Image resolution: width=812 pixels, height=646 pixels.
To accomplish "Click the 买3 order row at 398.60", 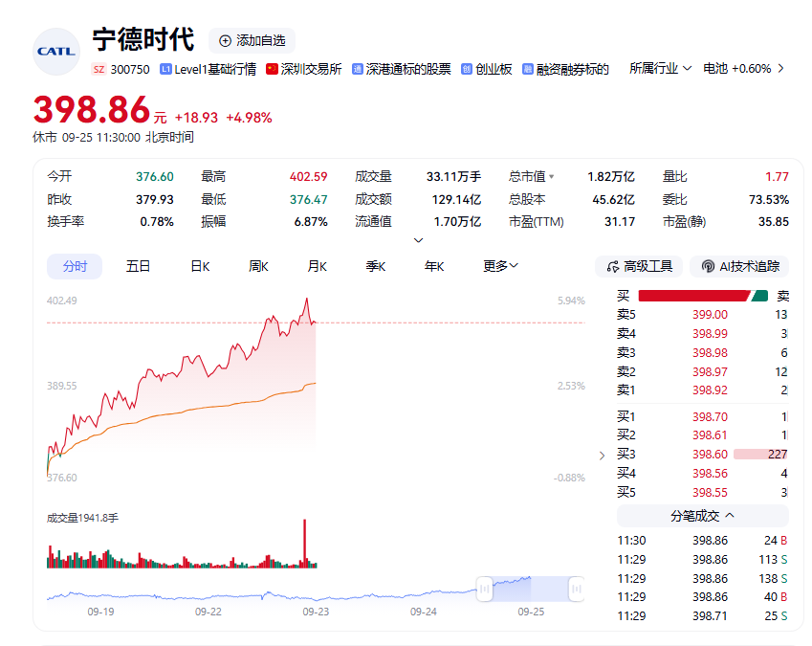I will [x=702, y=455].
